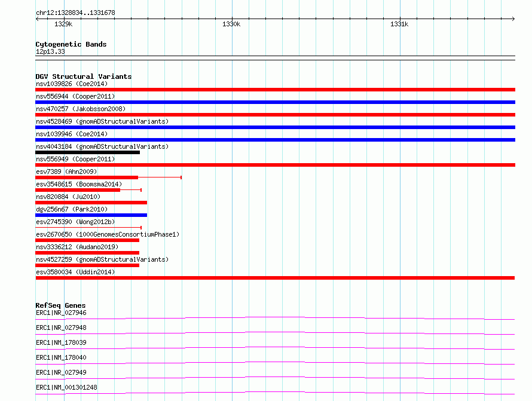Click the esv3580034 (Uddin2014) label
Image resolution: width=532 pixels, height=401 pixels.
tap(75, 272)
